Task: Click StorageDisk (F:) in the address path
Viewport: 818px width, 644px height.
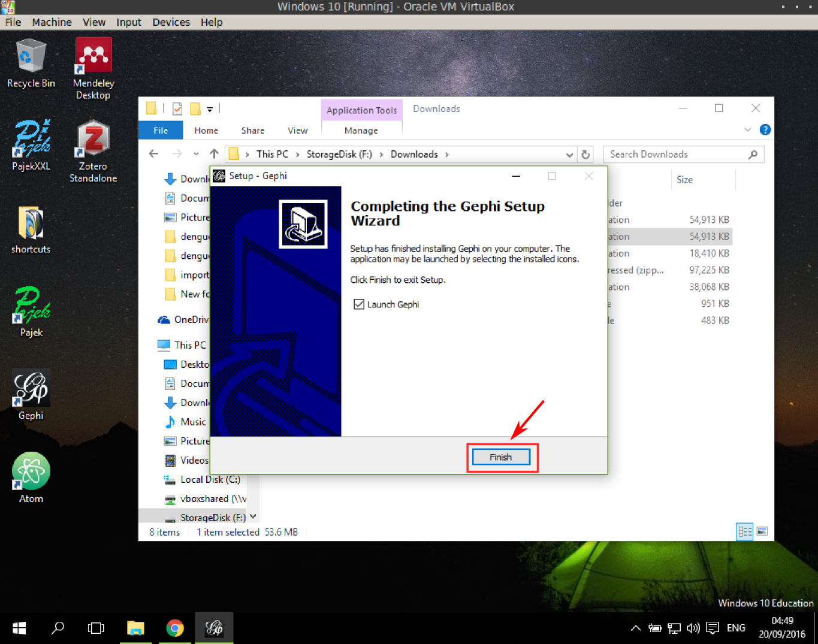Action: tap(339, 154)
